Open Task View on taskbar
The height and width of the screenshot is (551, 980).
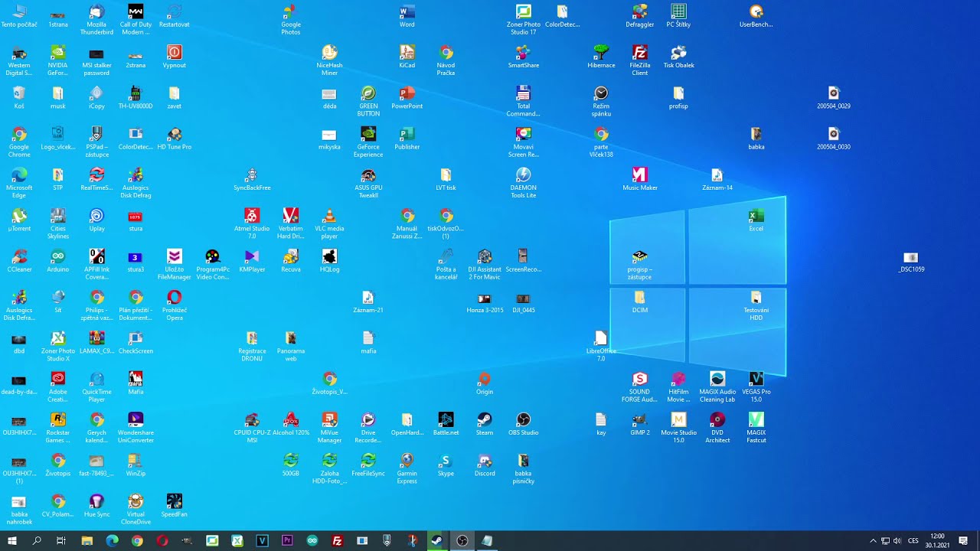61,541
